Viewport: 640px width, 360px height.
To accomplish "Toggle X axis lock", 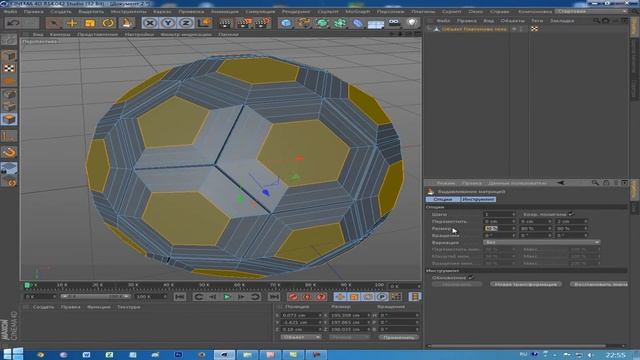I will click(x=150, y=23).
